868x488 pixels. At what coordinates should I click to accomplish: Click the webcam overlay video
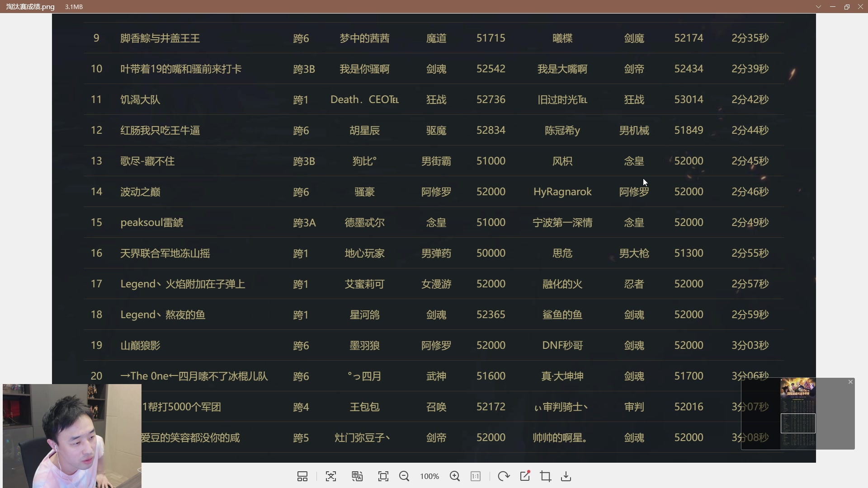point(72,436)
